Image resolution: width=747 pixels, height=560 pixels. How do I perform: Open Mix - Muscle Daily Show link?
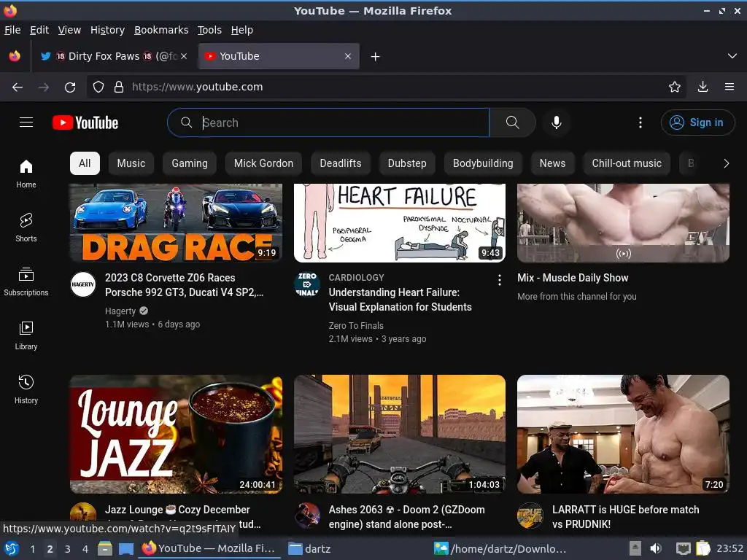[573, 278]
